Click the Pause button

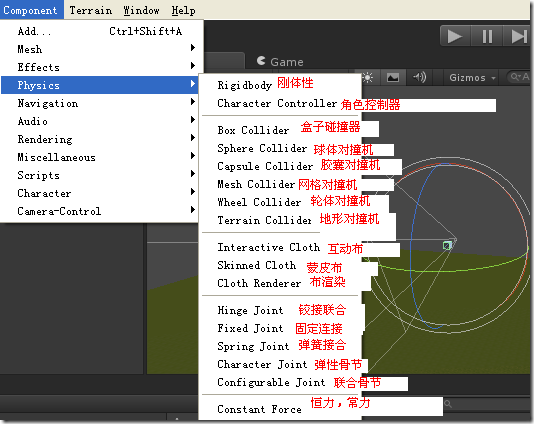(x=487, y=36)
